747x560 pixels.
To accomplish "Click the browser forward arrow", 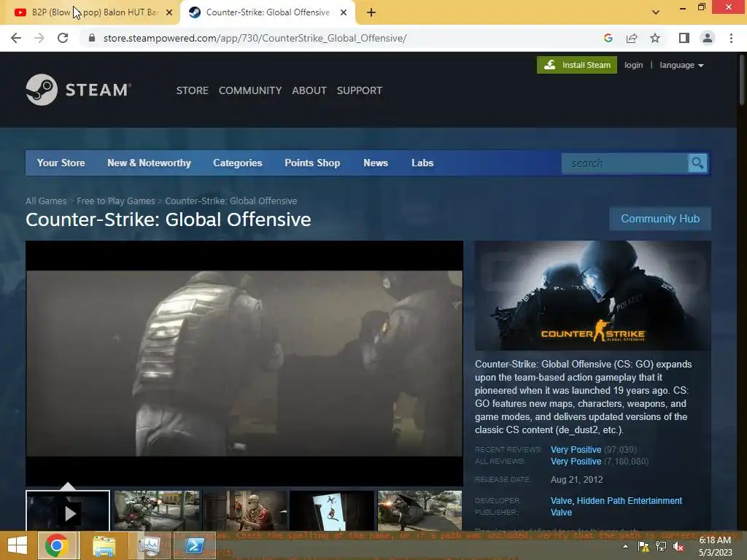I will point(39,38).
